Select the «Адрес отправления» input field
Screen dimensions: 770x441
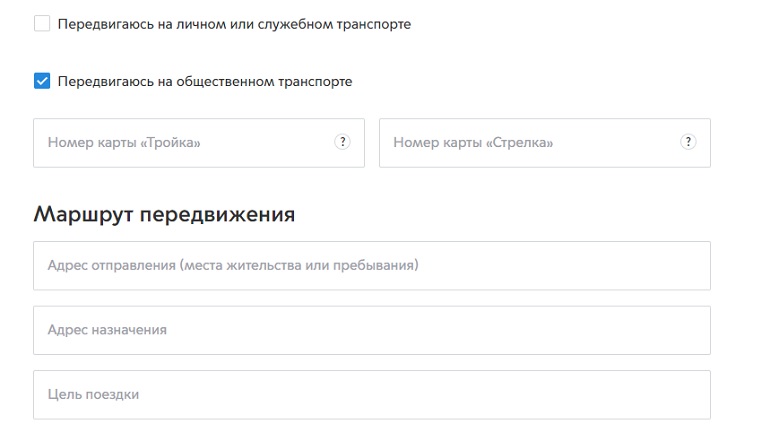click(372, 265)
